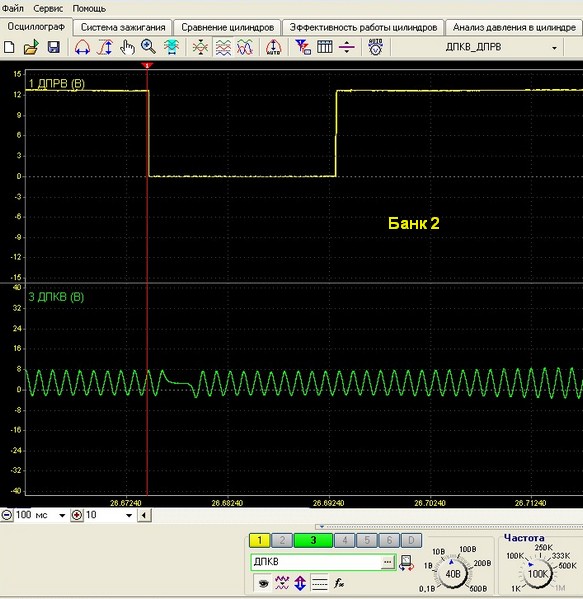Open the fx math function icon
The image size is (583, 599).
pos(338,583)
